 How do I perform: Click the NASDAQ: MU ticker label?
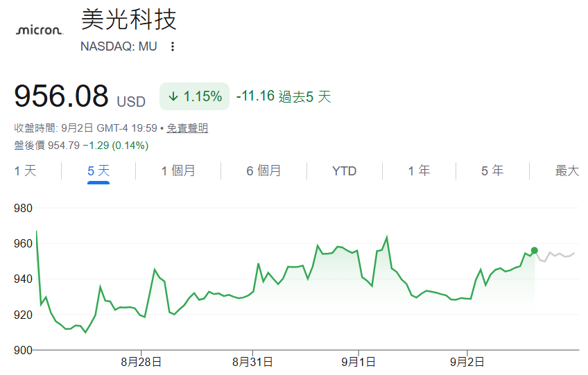coord(119,46)
